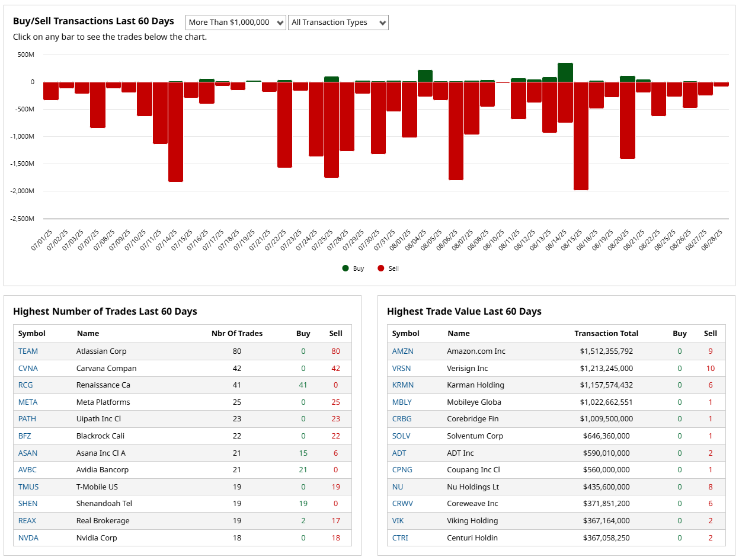739x560 pixels.
Task: Select the red sell bar for 08/15/25
Action: (581, 136)
